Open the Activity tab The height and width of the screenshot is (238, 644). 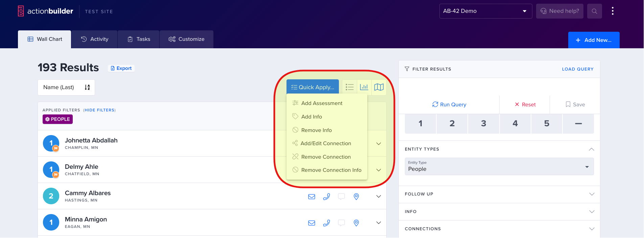coord(95,39)
